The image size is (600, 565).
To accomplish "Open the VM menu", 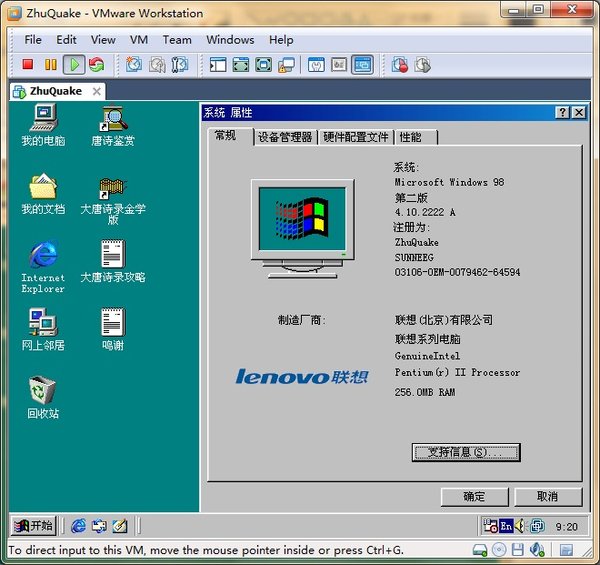I will (x=139, y=40).
